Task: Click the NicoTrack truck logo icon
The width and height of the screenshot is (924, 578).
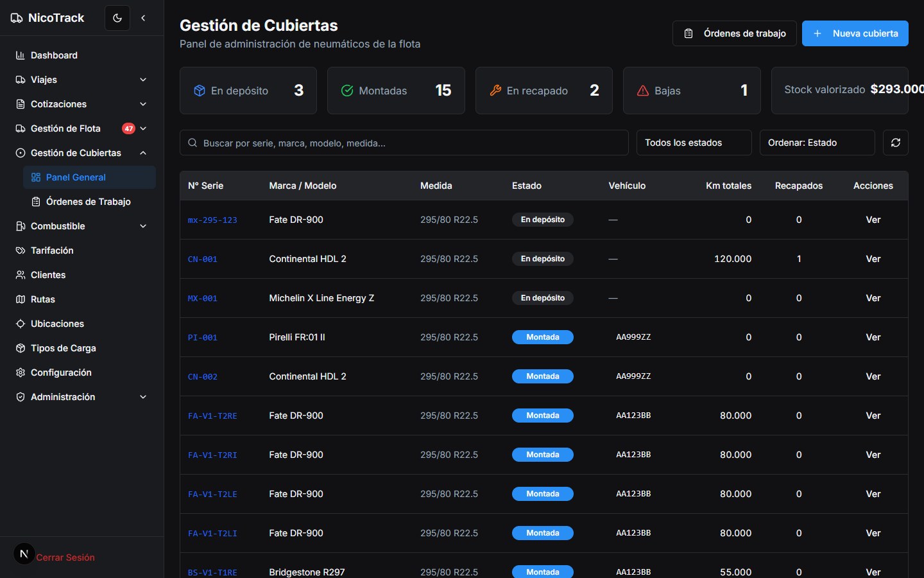Action: (17, 18)
